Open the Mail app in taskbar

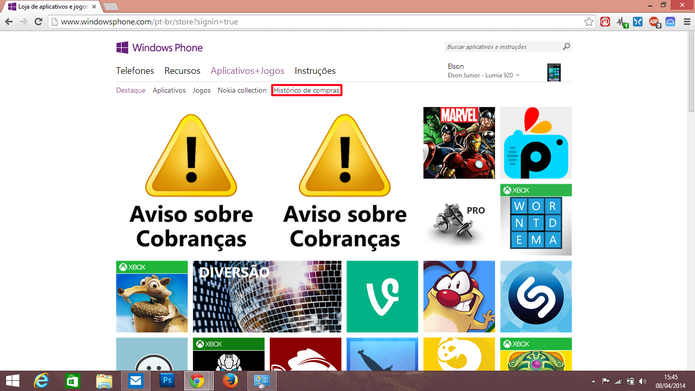[135, 381]
